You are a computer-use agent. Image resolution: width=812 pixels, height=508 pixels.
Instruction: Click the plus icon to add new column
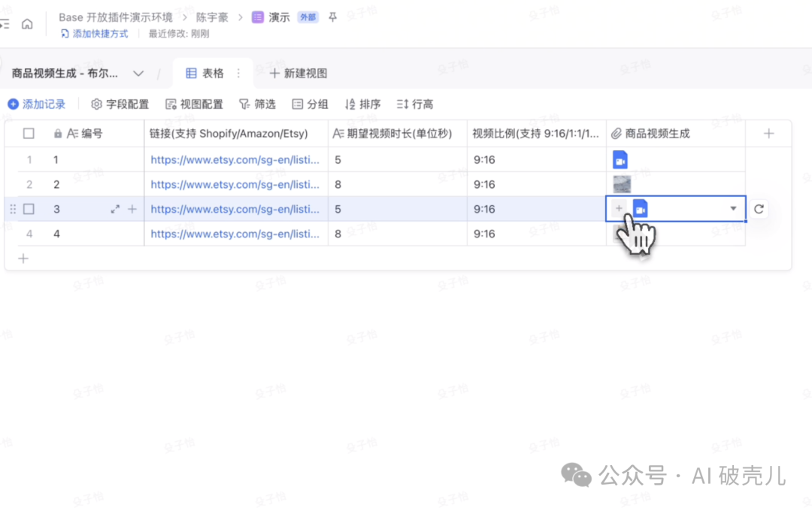[x=768, y=134]
